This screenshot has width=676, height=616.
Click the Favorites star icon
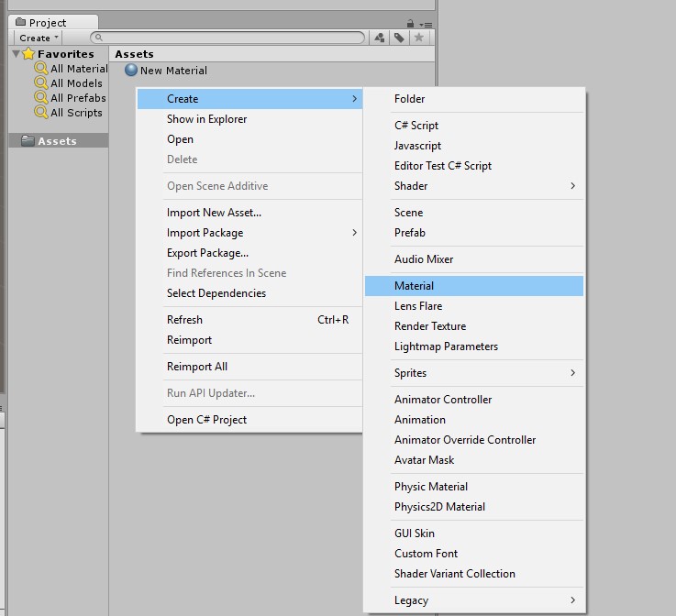(28, 54)
